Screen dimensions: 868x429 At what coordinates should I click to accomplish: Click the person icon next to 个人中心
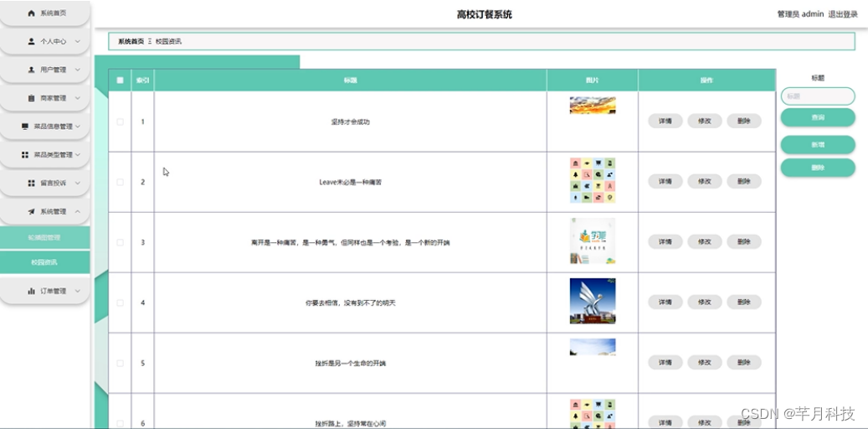(31, 42)
